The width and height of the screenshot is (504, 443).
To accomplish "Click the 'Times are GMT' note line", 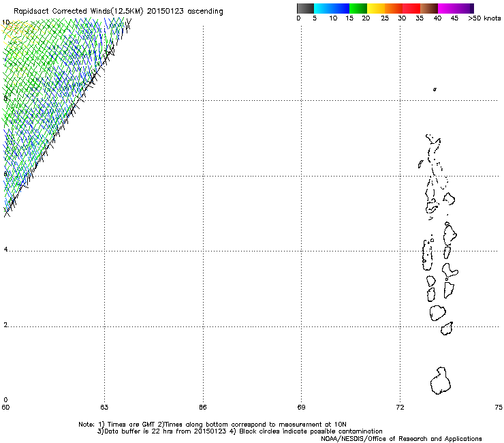I will coord(212,425).
